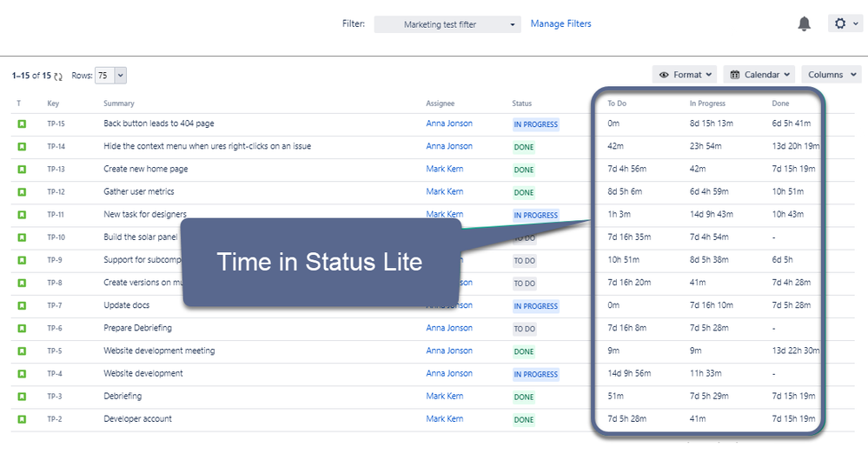Sort by the Summary column header
The image size is (868, 461).
[118, 104]
